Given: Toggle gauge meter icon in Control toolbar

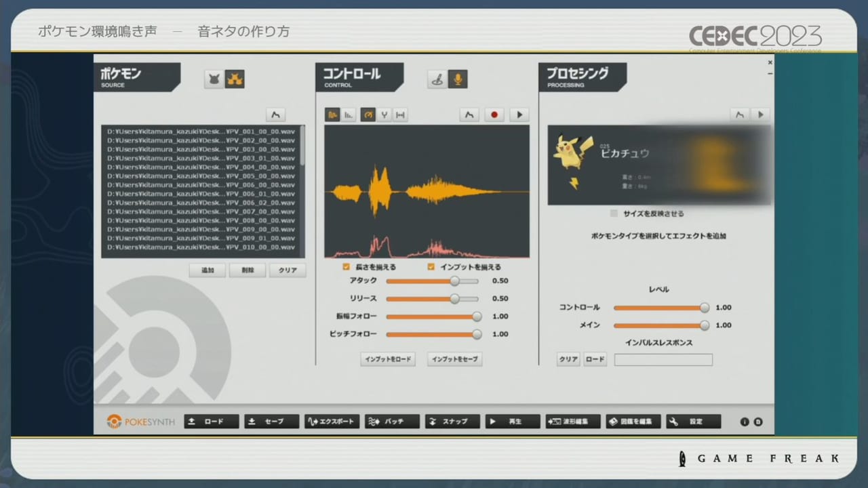Looking at the screenshot, I should pos(368,115).
